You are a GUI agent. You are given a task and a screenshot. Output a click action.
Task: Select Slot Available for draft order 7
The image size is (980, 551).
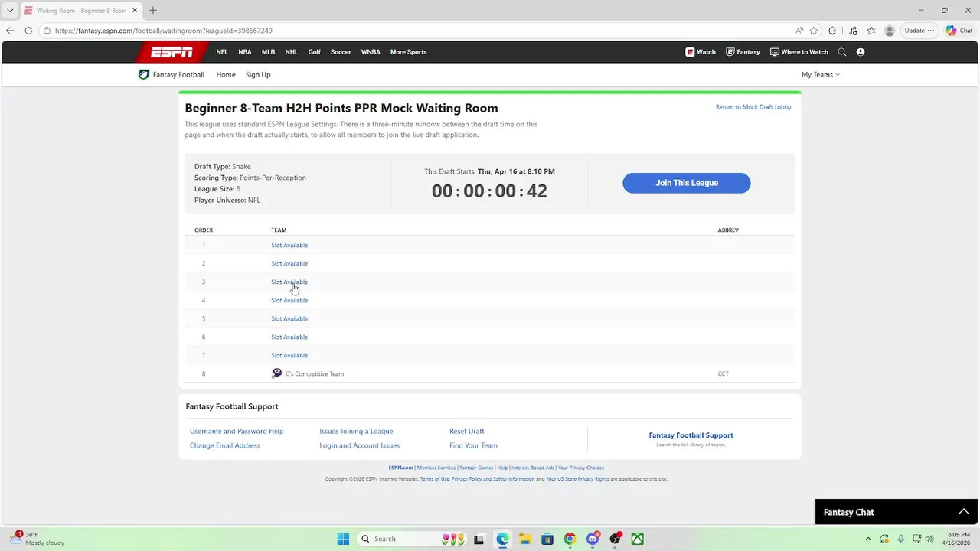(289, 355)
